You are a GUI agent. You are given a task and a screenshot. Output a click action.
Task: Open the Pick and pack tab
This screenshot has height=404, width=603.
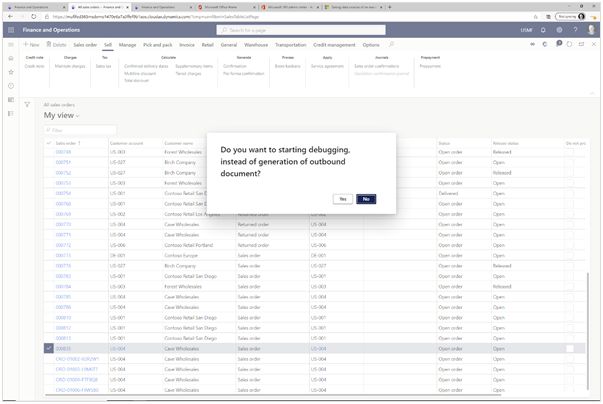tap(156, 45)
